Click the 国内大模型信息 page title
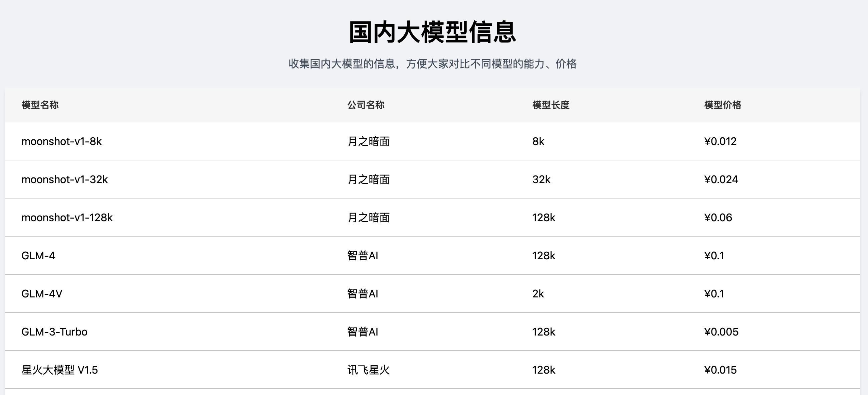The image size is (868, 395). (433, 32)
